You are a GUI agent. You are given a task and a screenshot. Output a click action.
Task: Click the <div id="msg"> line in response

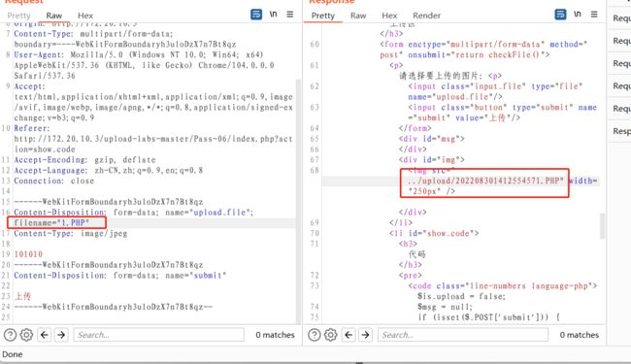tap(432, 139)
